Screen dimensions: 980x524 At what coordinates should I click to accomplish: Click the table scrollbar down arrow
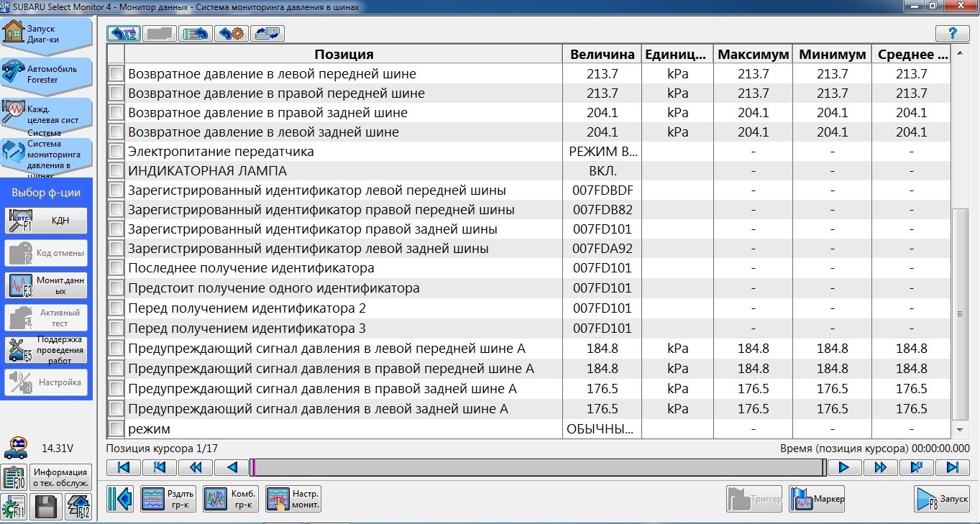click(960, 430)
